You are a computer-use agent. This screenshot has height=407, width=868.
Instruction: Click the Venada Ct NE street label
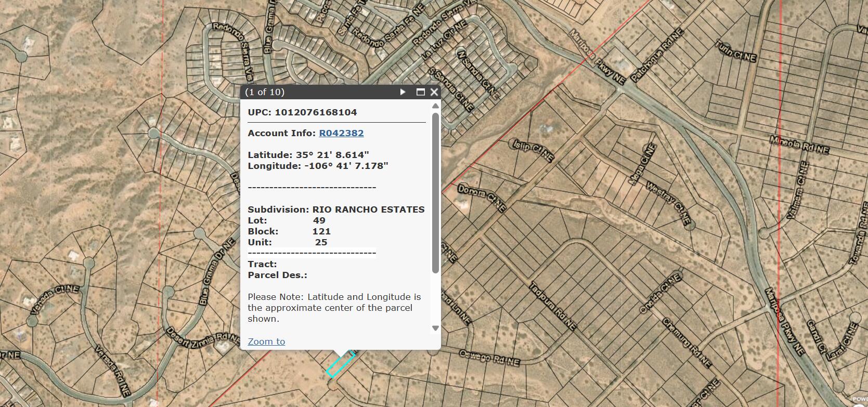[x=55, y=300]
